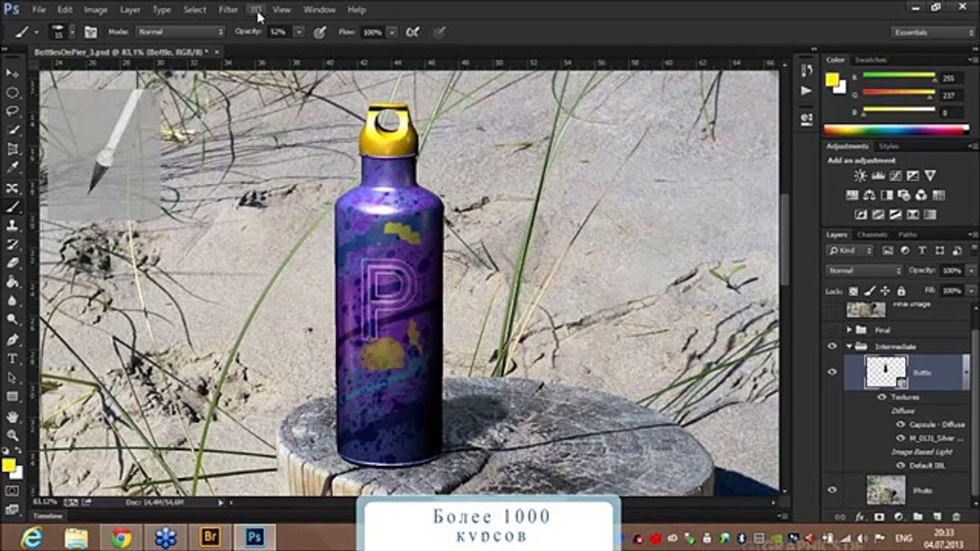Select the Lasso tool
This screenshot has height=551, width=980.
(12, 112)
